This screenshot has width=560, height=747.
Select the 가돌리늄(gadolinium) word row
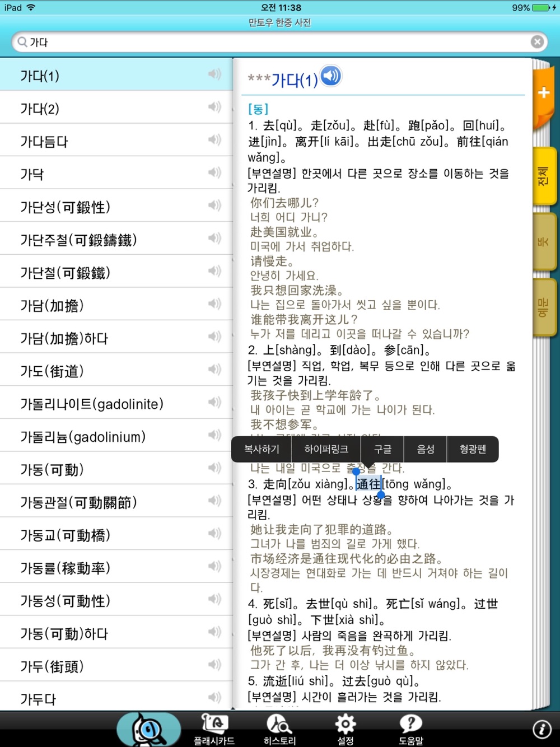click(116, 436)
